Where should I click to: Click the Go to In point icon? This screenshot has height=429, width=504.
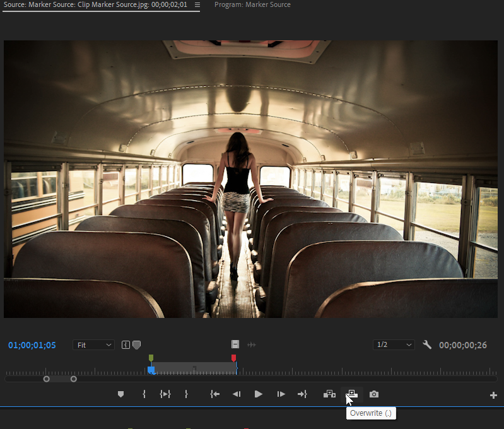(x=215, y=394)
